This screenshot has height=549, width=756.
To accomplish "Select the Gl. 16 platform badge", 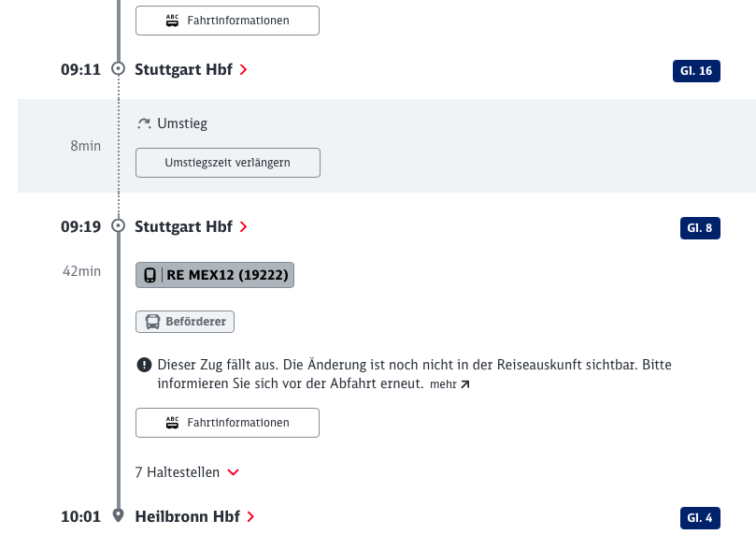I will tap(696, 71).
